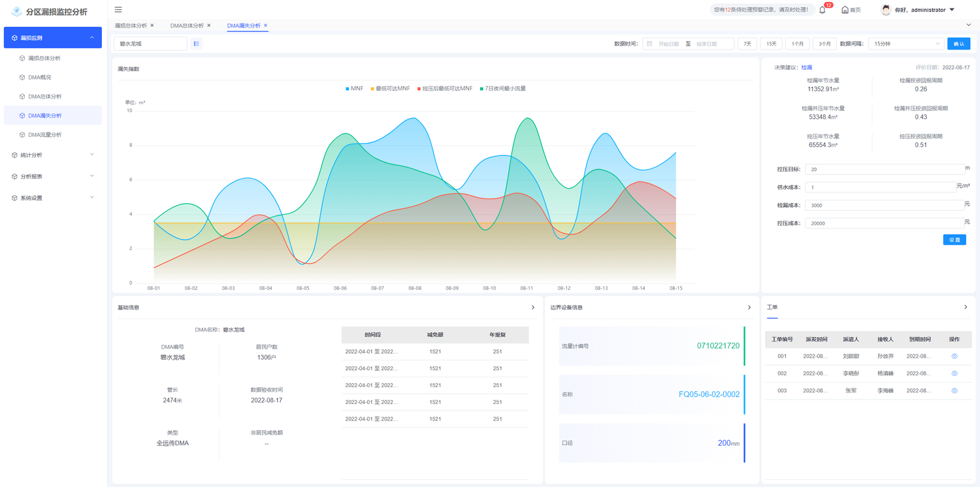Switch to the 漏损总体分析 tab
Image resolution: width=980 pixels, height=487 pixels.
pyautogui.click(x=130, y=25)
